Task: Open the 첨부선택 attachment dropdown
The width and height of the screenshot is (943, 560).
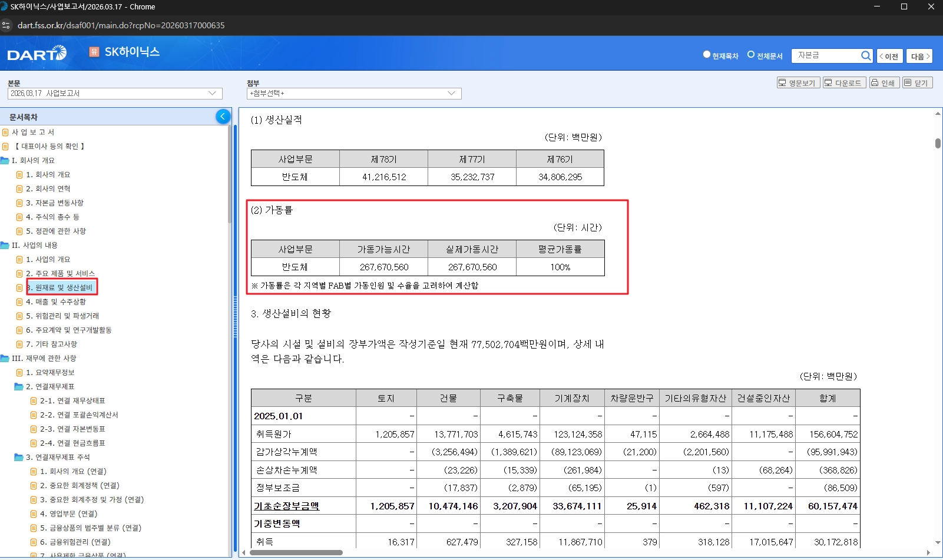Action: pyautogui.click(x=353, y=94)
